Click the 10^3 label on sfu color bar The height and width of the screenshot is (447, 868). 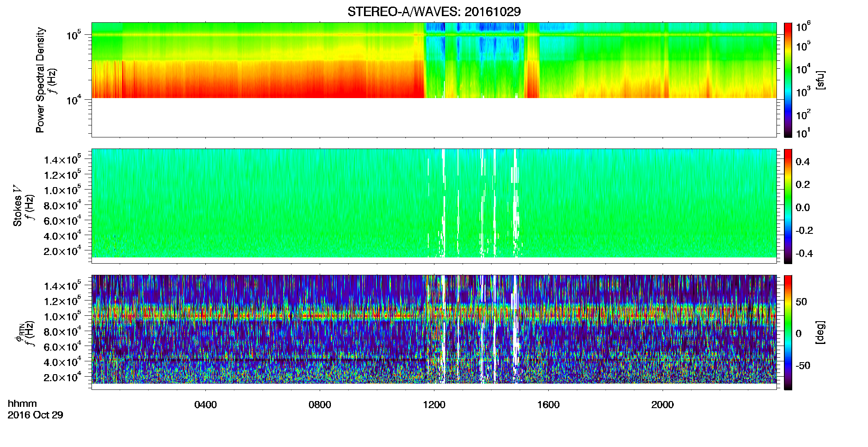[803, 92]
